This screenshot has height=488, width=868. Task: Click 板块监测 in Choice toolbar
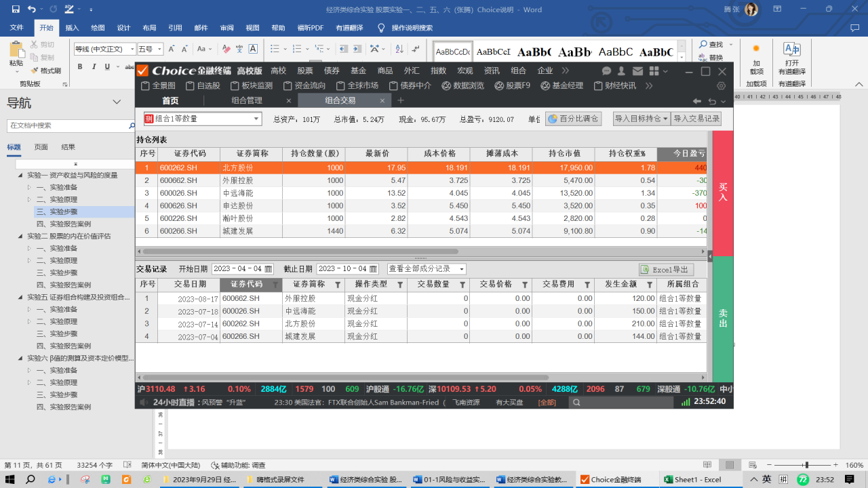click(252, 86)
